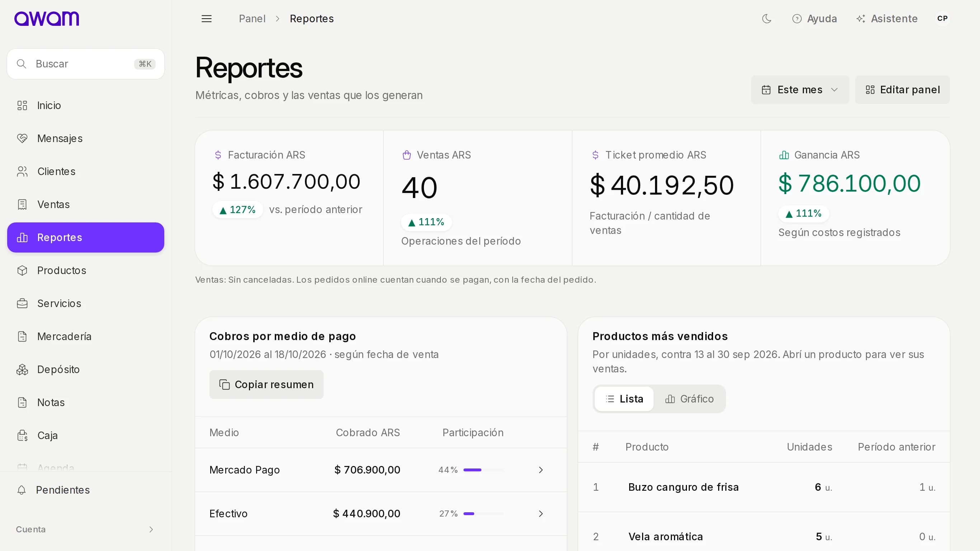Viewport: 980px width, 551px height.
Task: Click the Período anterior column header
Action: pyautogui.click(x=897, y=447)
